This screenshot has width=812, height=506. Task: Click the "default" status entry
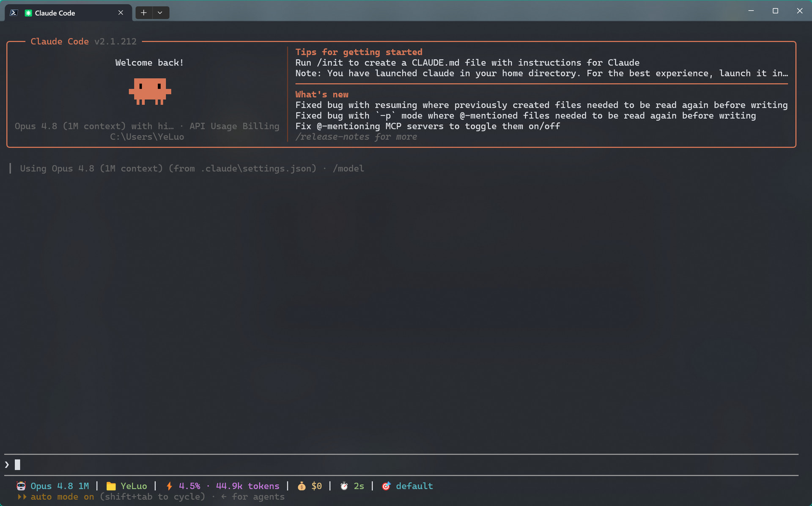[x=414, y=486]
